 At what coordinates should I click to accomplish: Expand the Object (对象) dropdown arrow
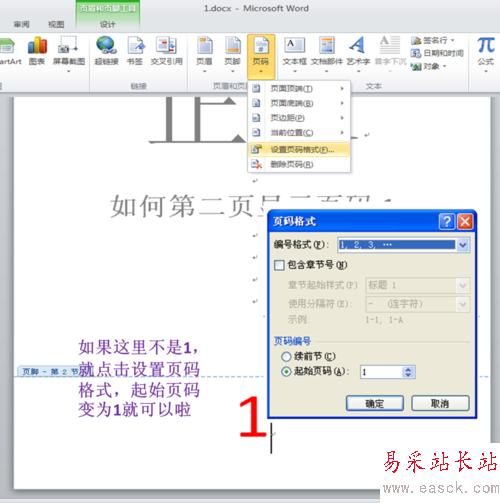(445, 67)
